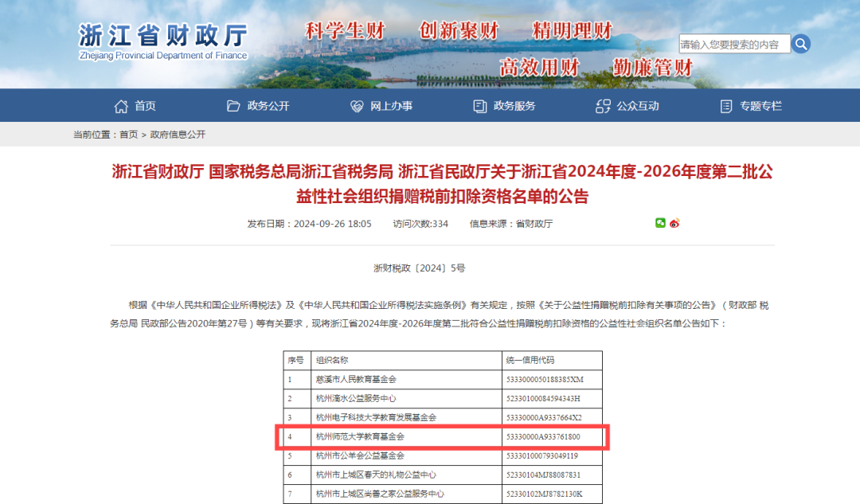The width and height of the screenshot is (860, 504).
Task: Click document number 浙财税政〔2024〕5号
Action: (x=420, y=268)
